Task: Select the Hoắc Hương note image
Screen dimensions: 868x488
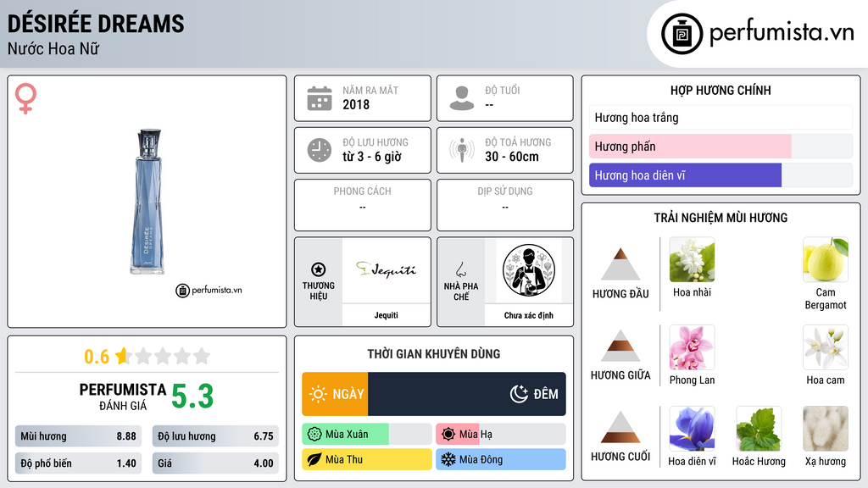Action: point(759,429)
